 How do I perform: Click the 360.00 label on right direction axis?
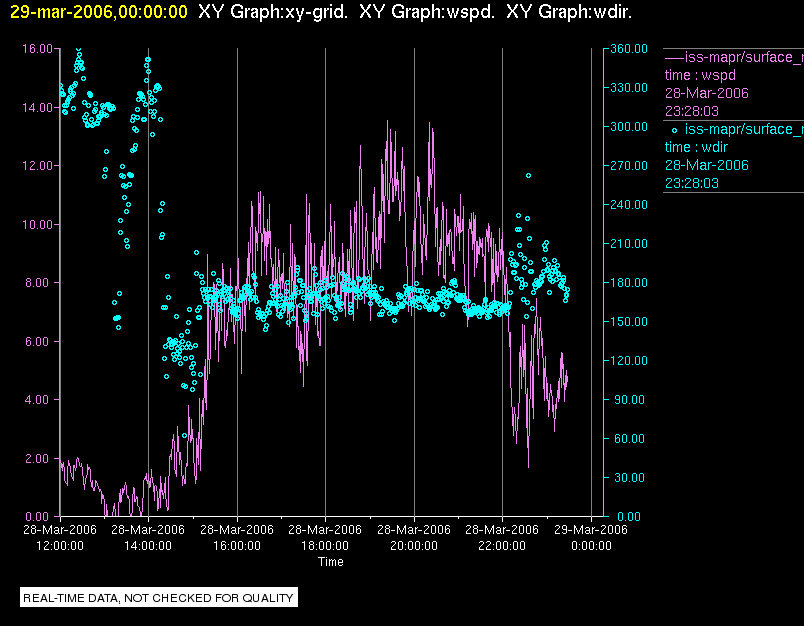[x=629, y=49]
